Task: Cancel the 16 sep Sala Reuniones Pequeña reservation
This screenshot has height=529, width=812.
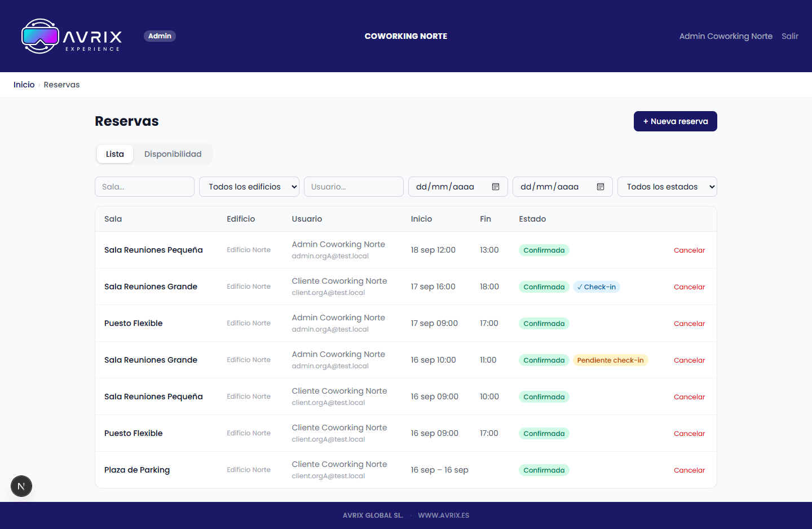Action: pos(690,397)
